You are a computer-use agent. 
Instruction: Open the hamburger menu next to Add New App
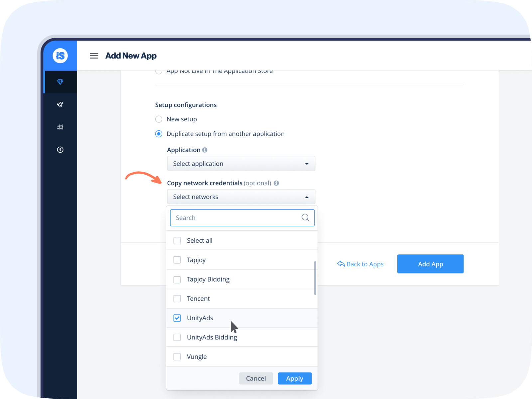pos(94,56)
